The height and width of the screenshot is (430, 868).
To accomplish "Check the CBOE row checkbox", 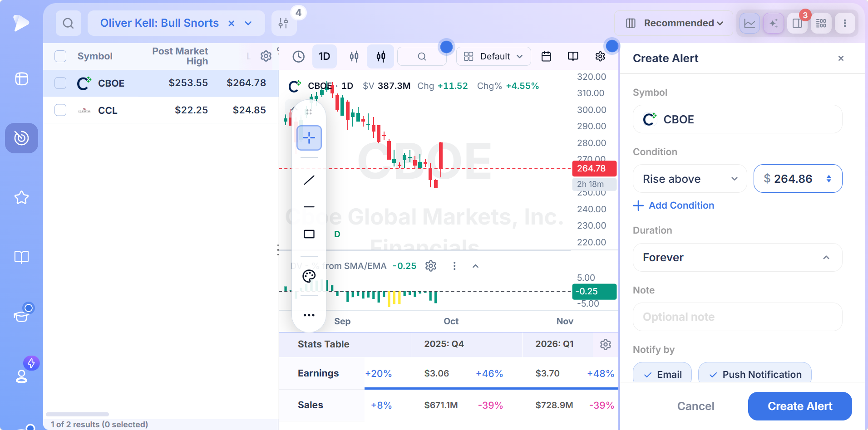I will coord(60,83).
